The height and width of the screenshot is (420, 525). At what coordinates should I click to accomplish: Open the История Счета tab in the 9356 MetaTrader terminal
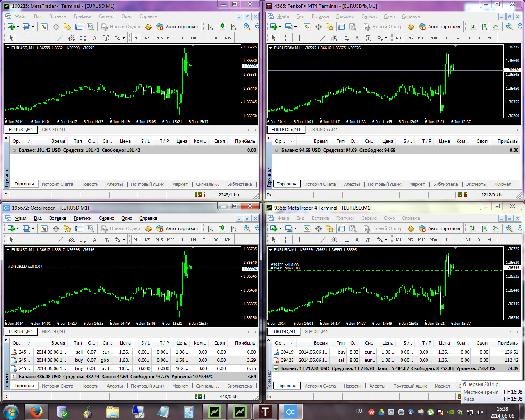coord(320,386)
